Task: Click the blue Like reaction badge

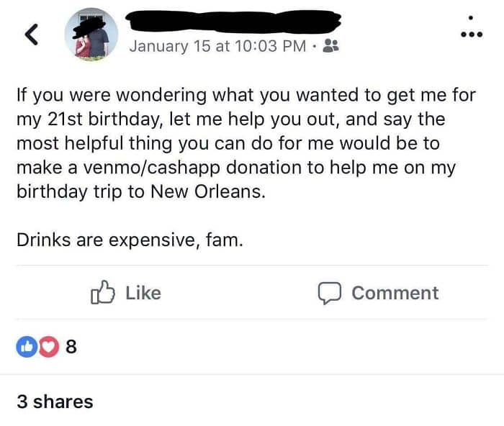Action: [27, 347]
